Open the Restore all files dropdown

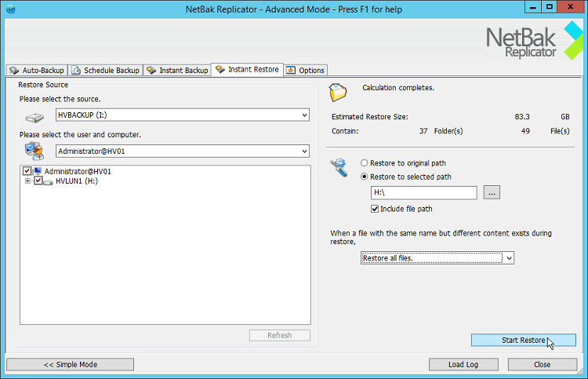[509, 258]
